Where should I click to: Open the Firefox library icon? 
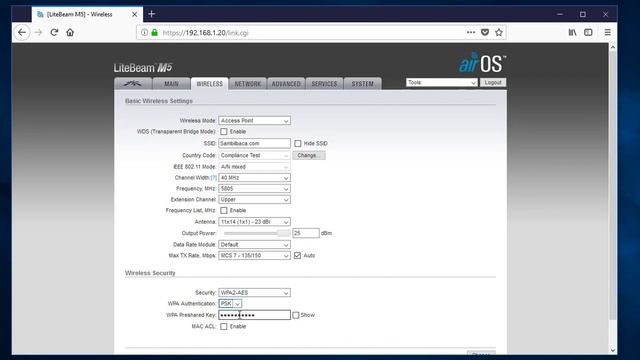pos(572,32)
